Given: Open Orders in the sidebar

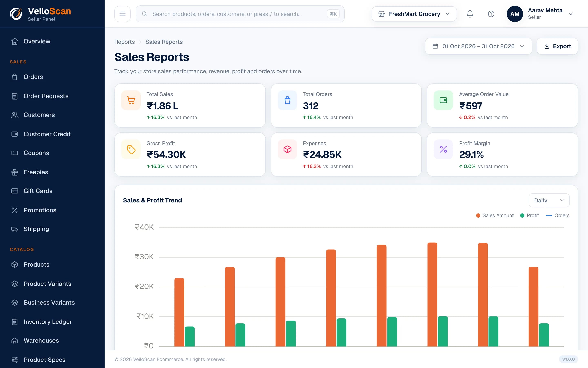Looking at the screenshot, I should pyautogui.click(x=52, y=77).
